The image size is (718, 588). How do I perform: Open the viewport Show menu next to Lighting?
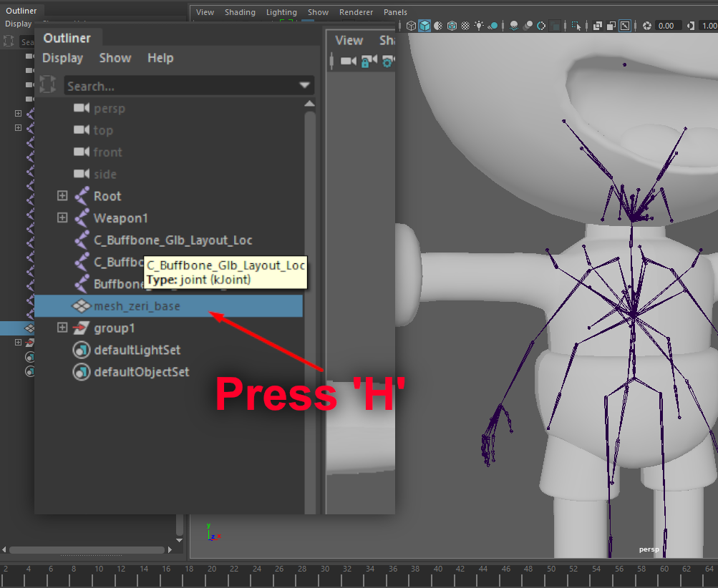tap(319, 12)
